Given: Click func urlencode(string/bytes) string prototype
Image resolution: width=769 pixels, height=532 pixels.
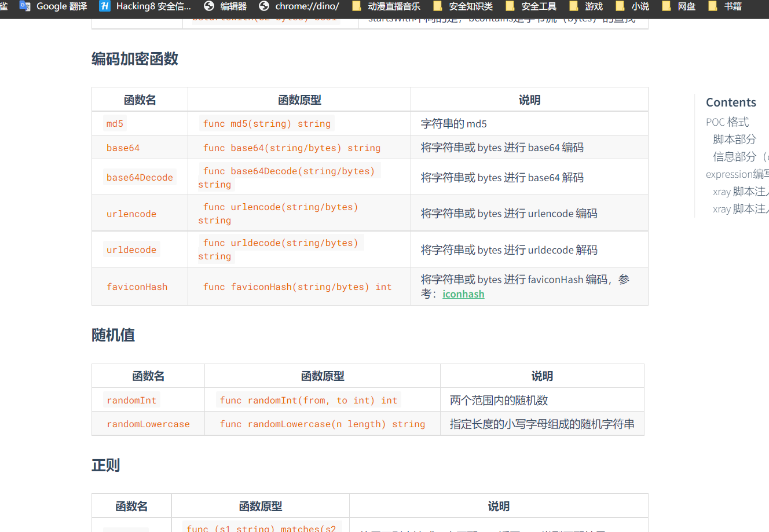Looking at the screenshot, I should tap(281, 214).
